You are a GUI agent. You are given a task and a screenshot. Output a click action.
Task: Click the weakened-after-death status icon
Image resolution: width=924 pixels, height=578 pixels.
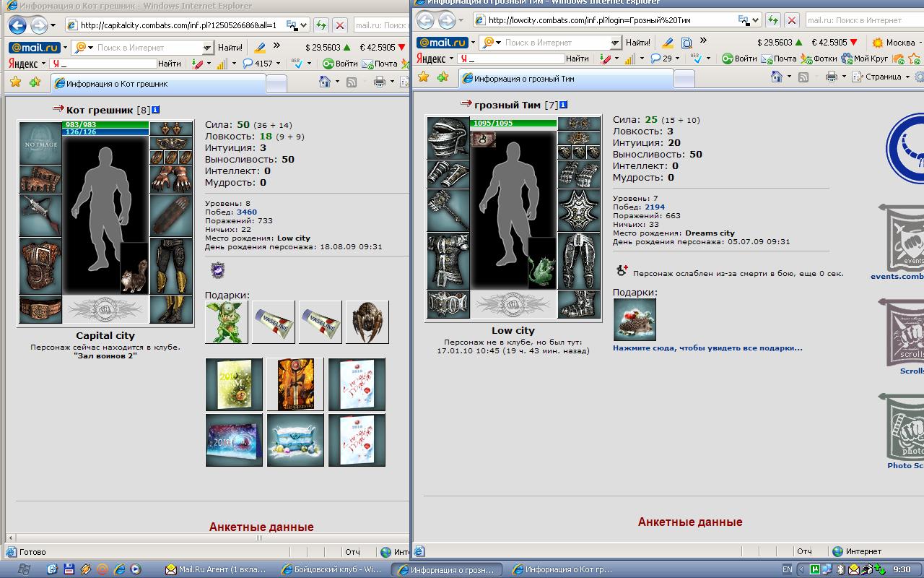point(622,270)
